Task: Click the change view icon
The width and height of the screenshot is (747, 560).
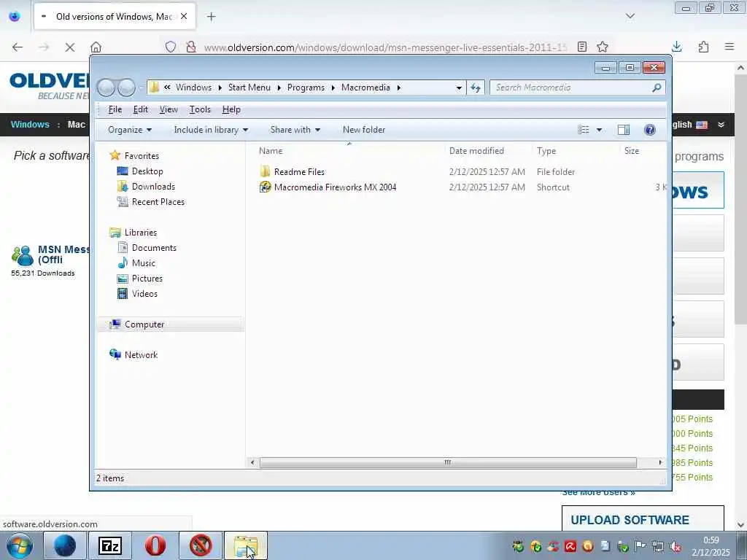Action: coord(583,130)
